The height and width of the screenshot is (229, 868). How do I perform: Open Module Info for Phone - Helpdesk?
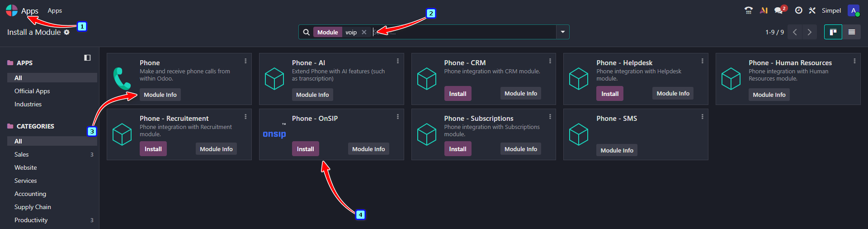pyautogui.click(x=673, y=93)
